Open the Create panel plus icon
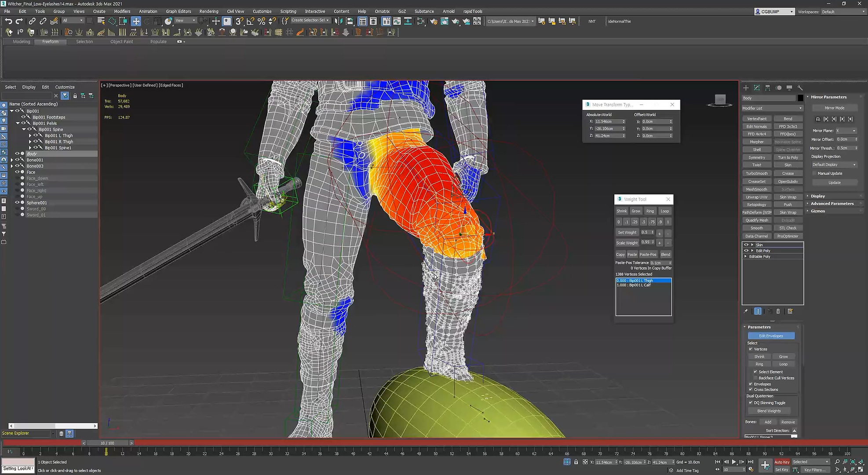The height and width of the screenshot is (475, 868). [x=746, y=88]
